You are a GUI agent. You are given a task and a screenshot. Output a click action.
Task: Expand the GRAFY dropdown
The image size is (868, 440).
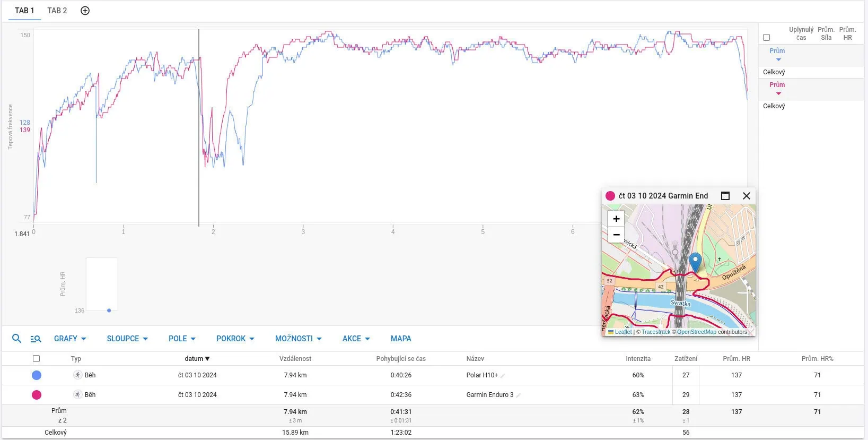(x=70, y=339)
